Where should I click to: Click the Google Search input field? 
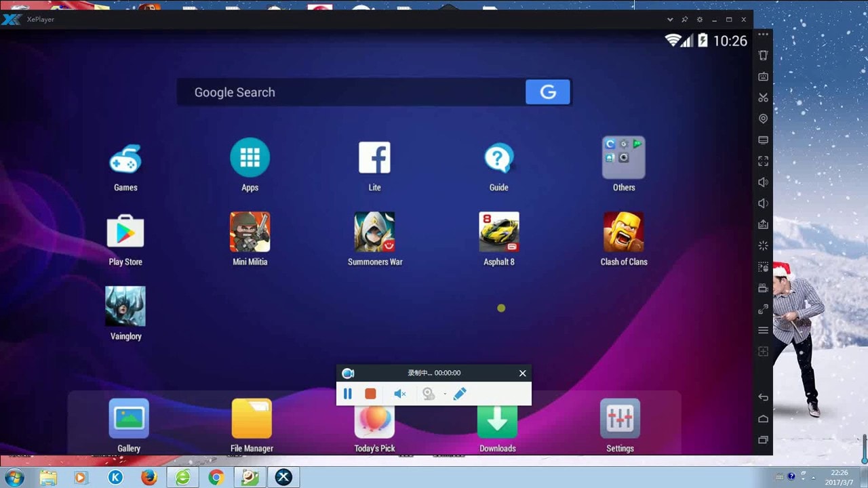click(x=351, y=92)
